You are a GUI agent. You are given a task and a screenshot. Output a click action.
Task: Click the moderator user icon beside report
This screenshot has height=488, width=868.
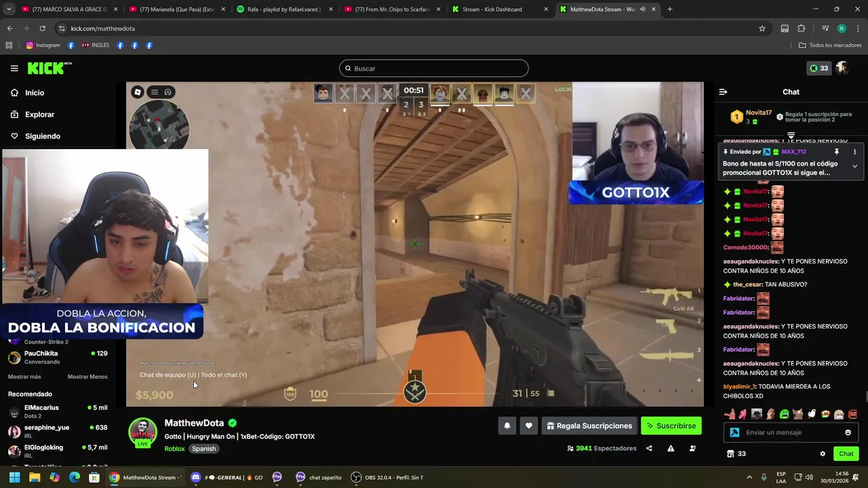point(692,448)
